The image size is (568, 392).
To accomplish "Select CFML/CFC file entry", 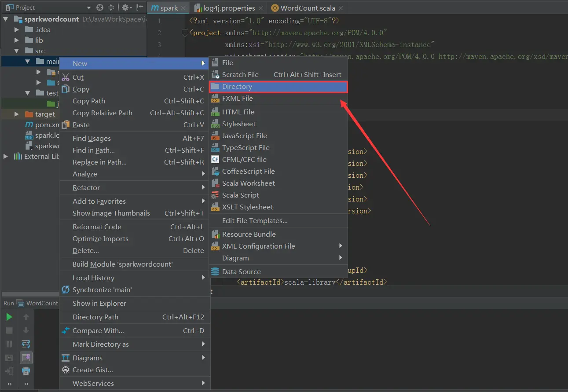I will [x=279, y=159].
